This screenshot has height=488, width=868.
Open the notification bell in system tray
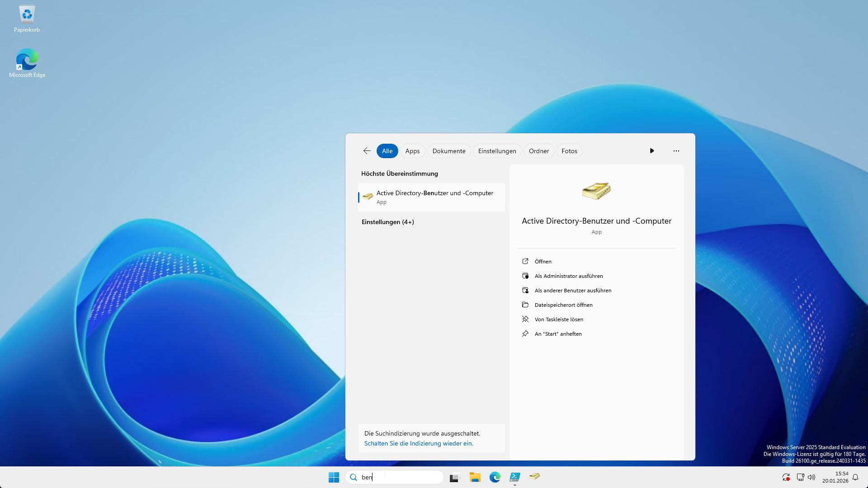point(855,477)
